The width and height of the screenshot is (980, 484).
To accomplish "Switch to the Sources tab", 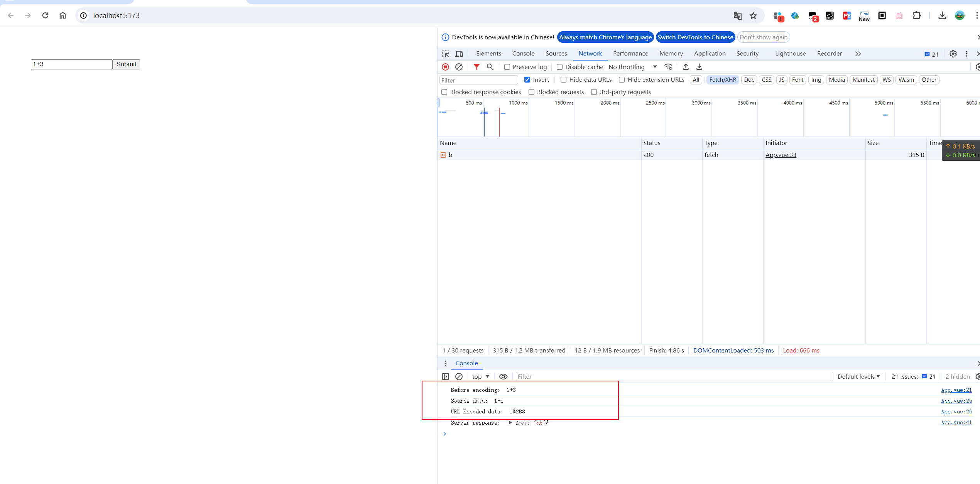I will (556, 54).
